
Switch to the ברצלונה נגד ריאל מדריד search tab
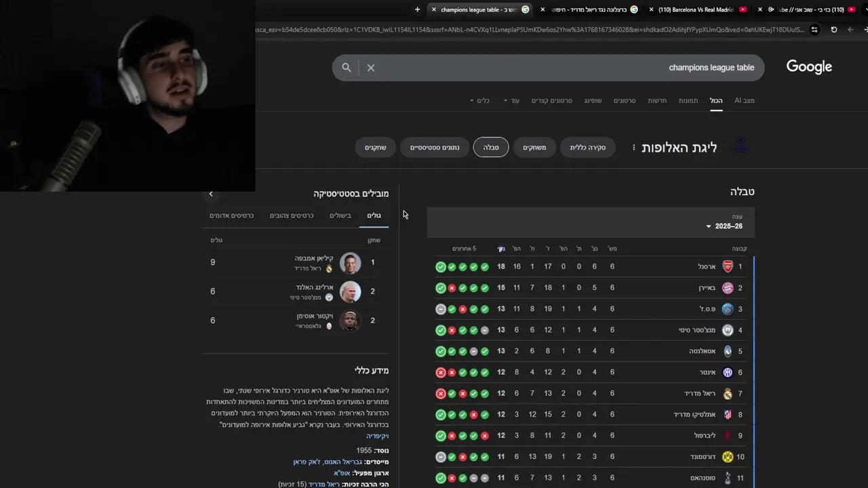[x=590, y=9]
